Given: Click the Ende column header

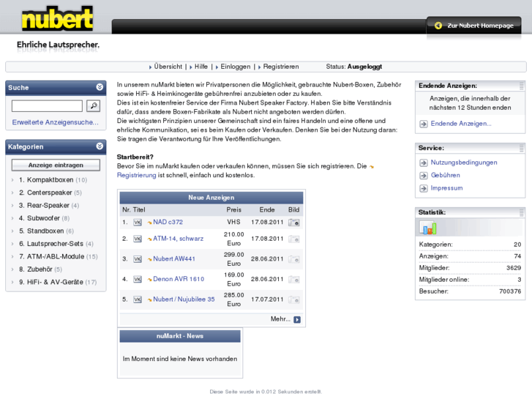Looking at the screenshot, I should 267,210.
